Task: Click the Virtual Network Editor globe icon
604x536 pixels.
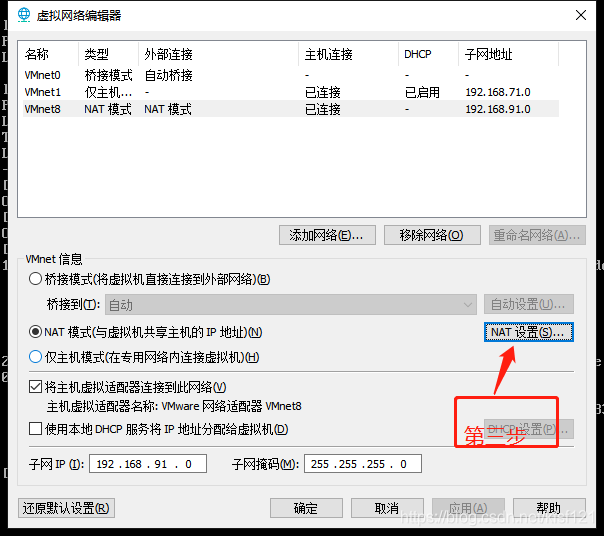Action: coord(24,15)
